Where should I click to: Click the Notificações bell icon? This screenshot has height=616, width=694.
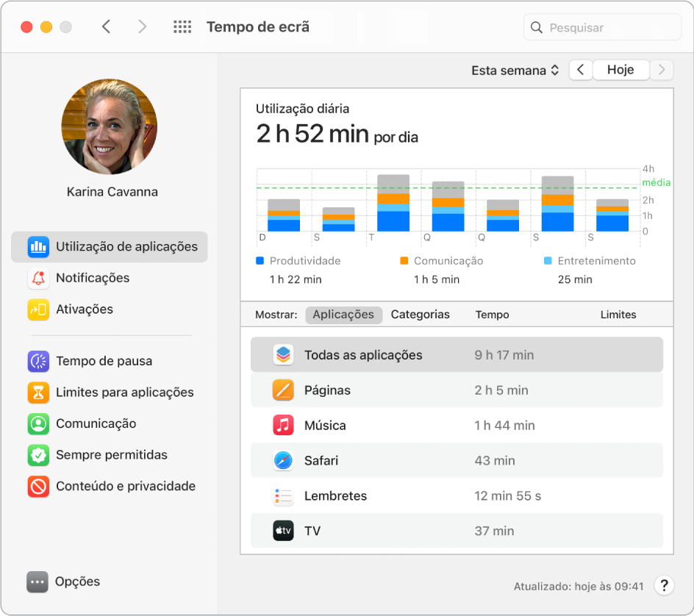38,278
